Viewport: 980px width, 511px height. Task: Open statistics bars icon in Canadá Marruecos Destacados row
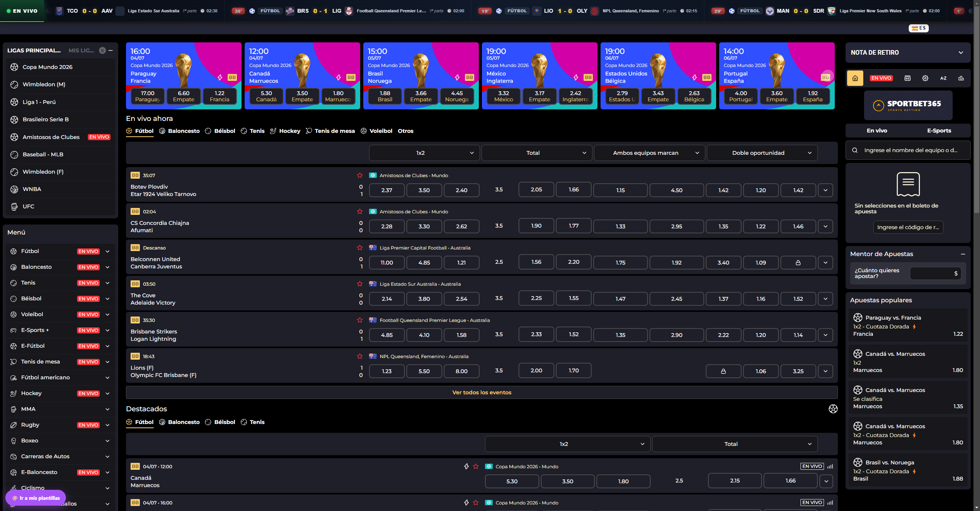(x=830, y=466)
